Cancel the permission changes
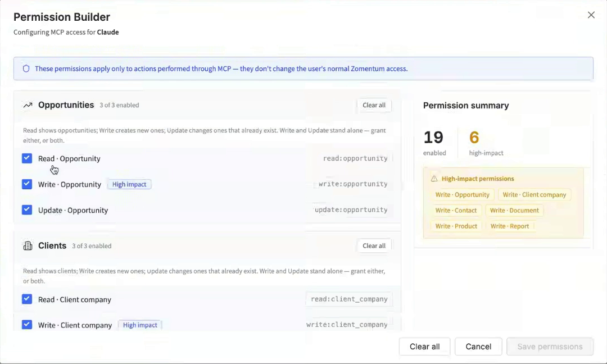Viewport: 607px width, 364px height. pyautogui.click(x=478, y=347)
